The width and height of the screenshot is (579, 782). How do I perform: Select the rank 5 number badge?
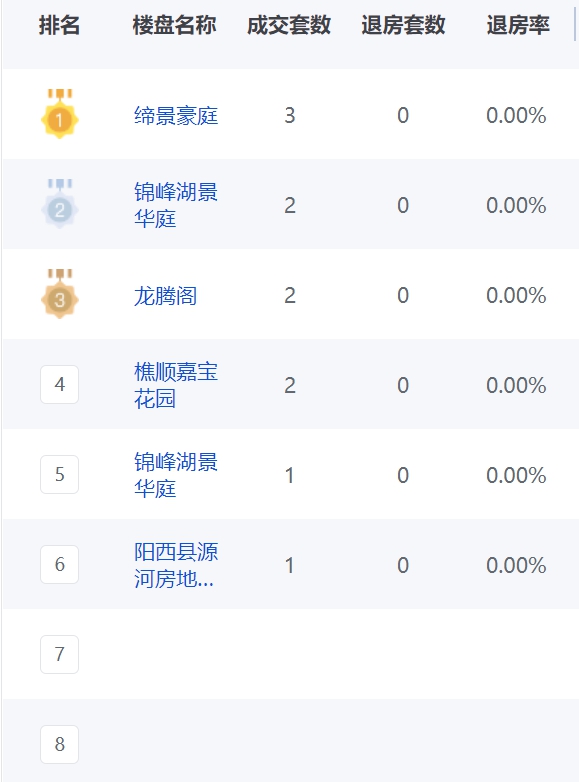pyautogui.click(x=60, y=474)
